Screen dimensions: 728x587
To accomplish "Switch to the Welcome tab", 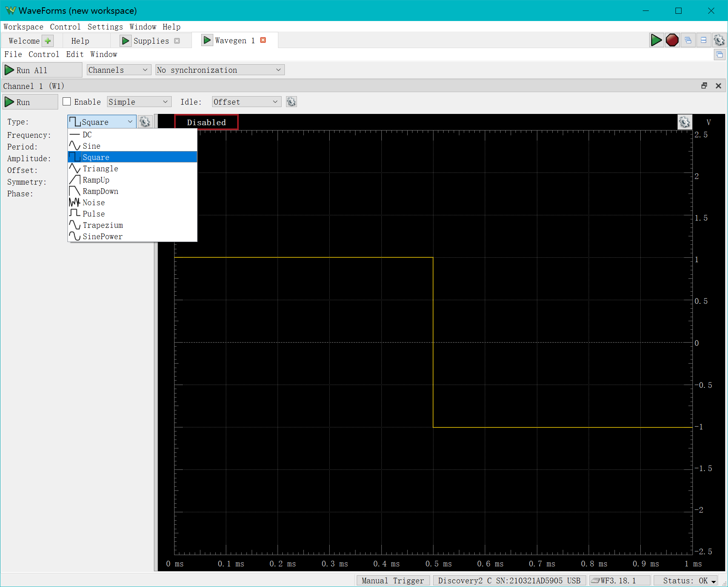I will [x=24, y=41].
